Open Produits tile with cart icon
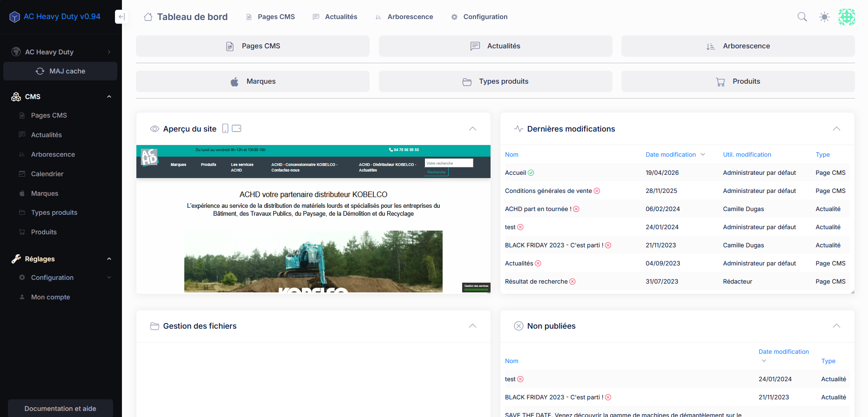The width and height of the screenshot is (868, 417). pyautogui.click(x=738, y=81)
